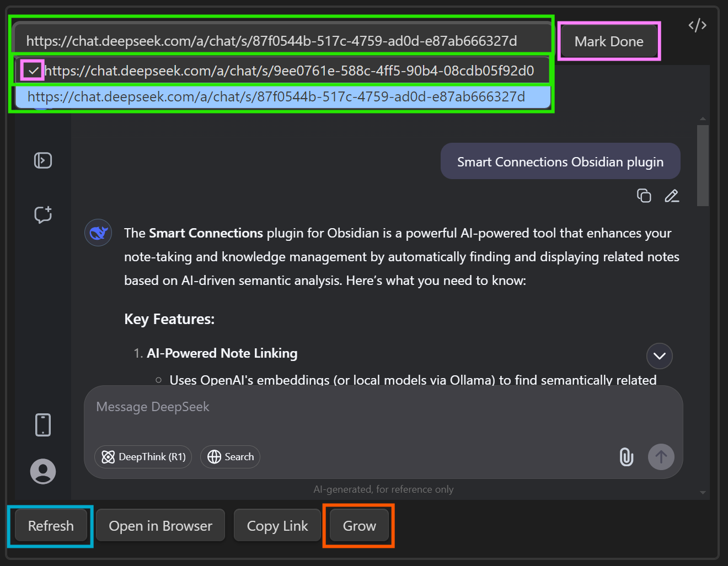The width and height of the screenshot is (728, 566).
Task: Start a new chat with the plus bubble icon
Action: pyautogui.click(x=43, y=214)
